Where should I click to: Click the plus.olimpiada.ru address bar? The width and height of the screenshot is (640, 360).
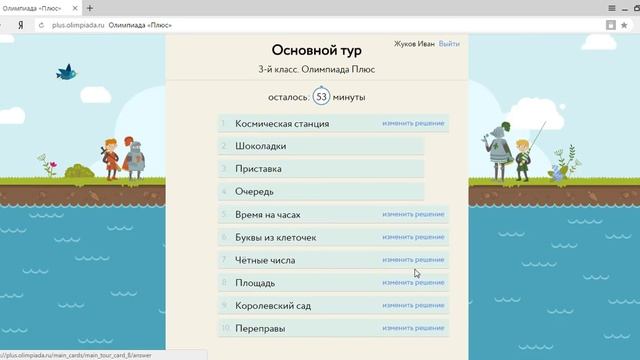[x=318, y=25]
